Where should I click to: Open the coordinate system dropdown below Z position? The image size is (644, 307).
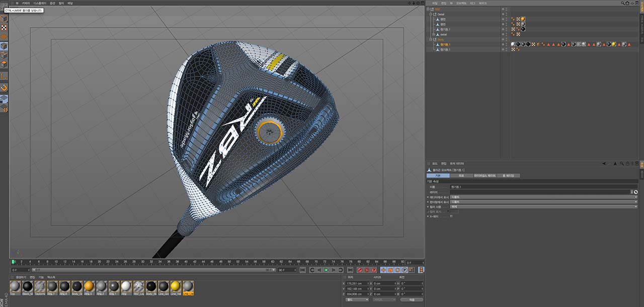pyautogui.click(x=357, y=299)
